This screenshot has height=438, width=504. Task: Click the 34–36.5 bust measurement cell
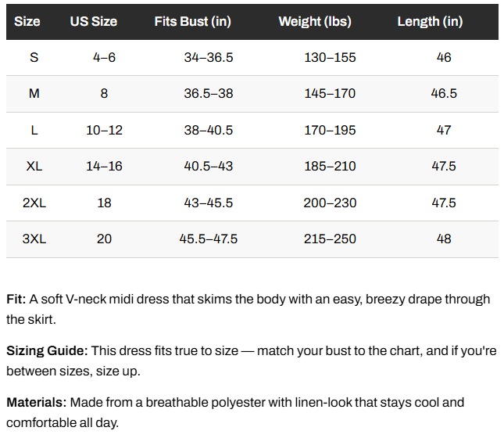209,58
